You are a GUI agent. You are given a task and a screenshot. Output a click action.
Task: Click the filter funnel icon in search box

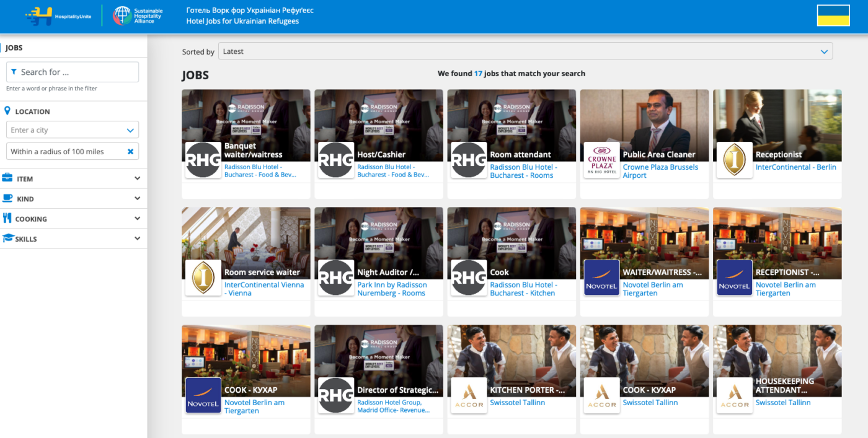pos(14,72)
